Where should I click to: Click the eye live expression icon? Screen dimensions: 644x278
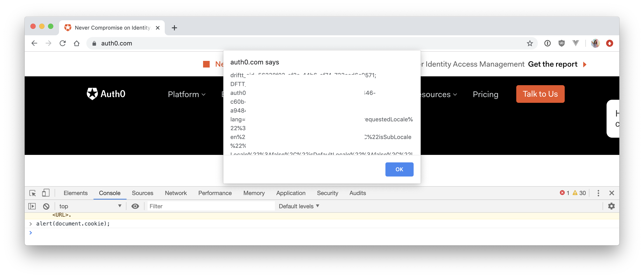pyautogui.click(x=135, y=206)
